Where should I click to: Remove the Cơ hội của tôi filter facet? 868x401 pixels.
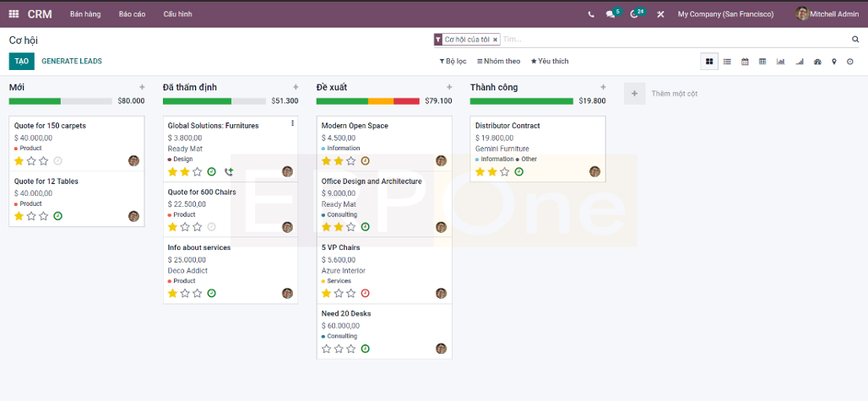coord(495,40)
